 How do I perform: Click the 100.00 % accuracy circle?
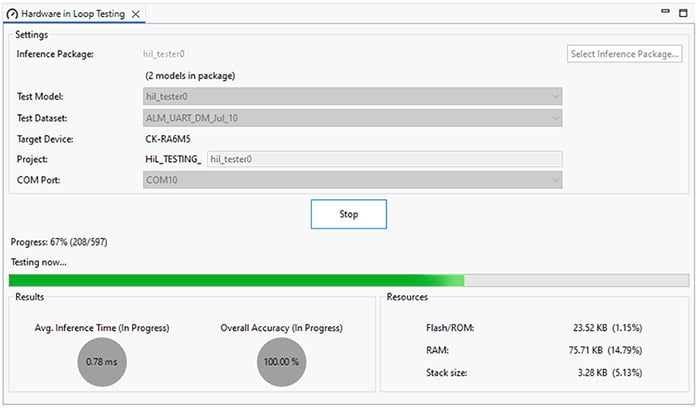click(x=282, y=361)
